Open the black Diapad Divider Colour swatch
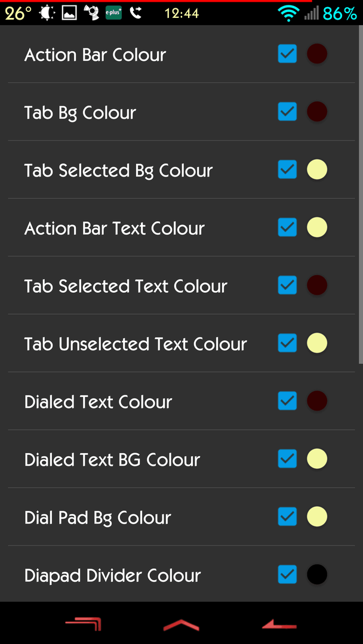Viewport: 363px width, 644px height. [317, 574]
